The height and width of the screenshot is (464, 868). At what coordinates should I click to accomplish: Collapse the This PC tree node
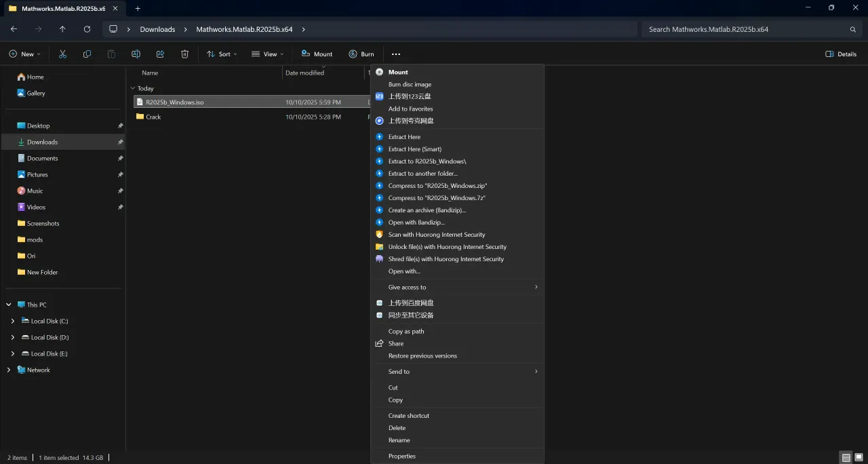(x=8, y=305)
